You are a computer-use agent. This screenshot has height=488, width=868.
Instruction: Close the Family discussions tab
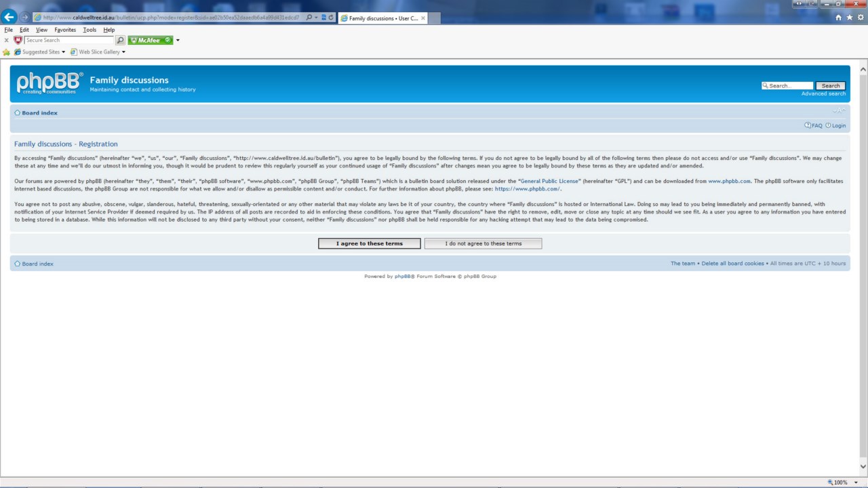click(x=423, y=18)
